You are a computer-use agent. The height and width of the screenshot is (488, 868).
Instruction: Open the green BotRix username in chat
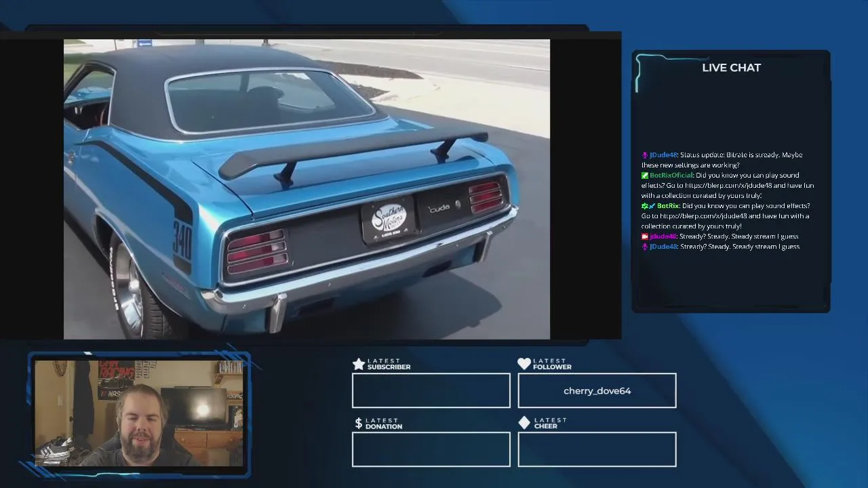[668, 206]
